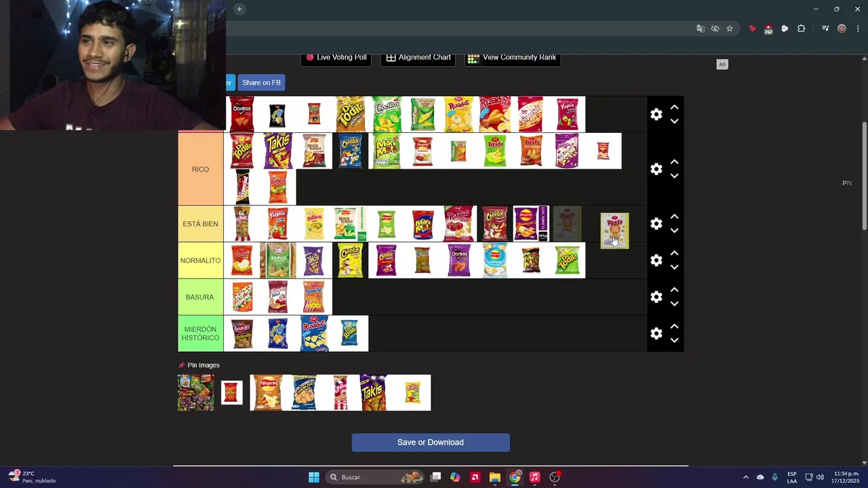Open the red Tp browser extension

click(752, 28)
